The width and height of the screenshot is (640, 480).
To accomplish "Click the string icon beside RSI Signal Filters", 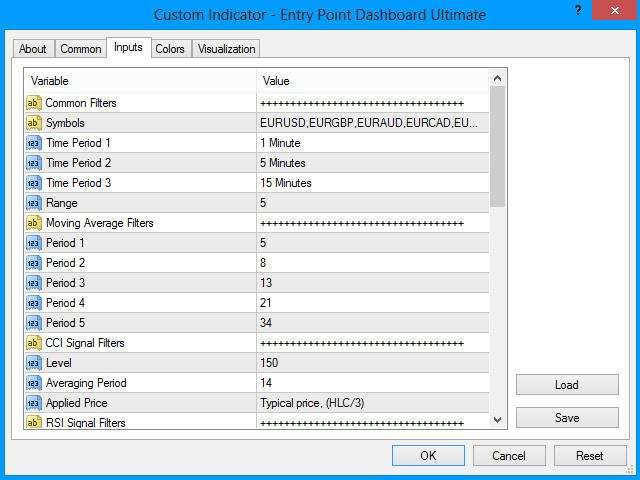I will 34,422.
